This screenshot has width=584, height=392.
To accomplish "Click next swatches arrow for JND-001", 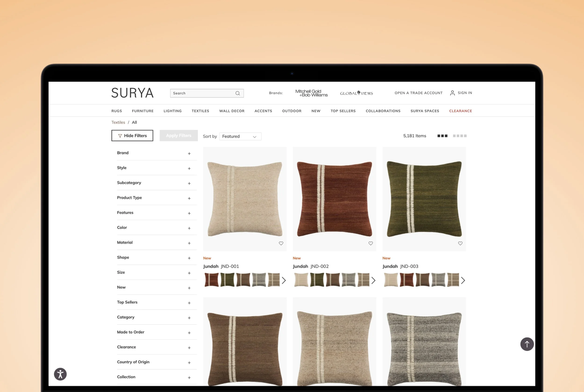I will 284,280.
